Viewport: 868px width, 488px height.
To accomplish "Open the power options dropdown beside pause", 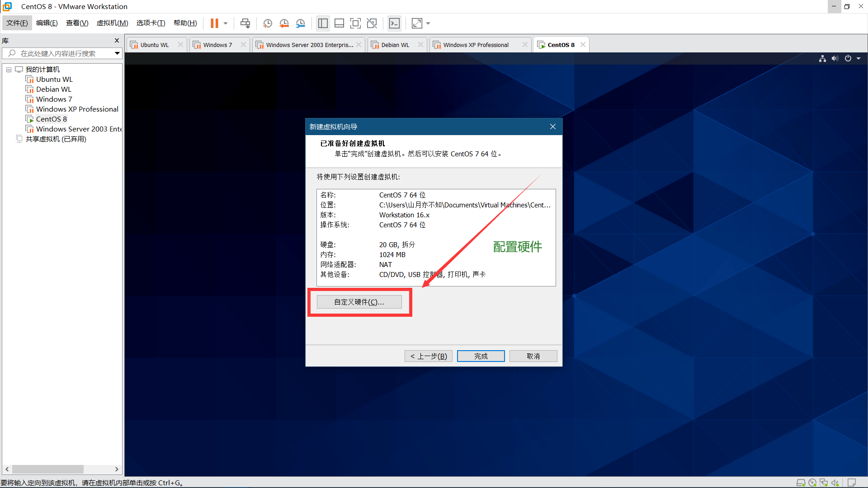I will pos(226,23).
